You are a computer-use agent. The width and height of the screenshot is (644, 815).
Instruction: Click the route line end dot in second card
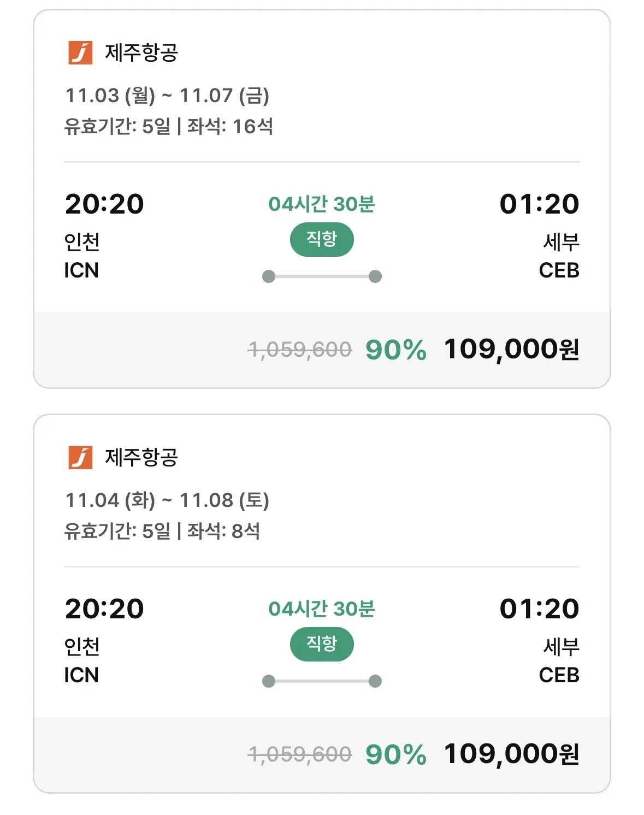(375, 681)
